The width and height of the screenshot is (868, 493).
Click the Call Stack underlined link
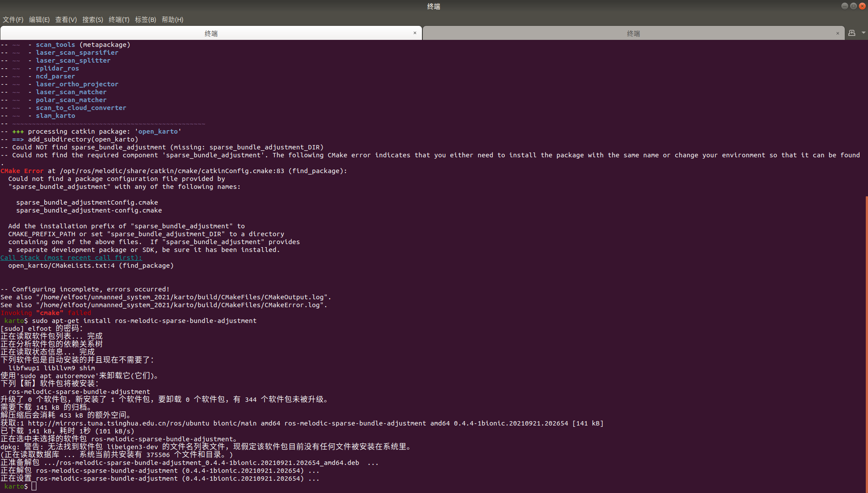[71, 258]
